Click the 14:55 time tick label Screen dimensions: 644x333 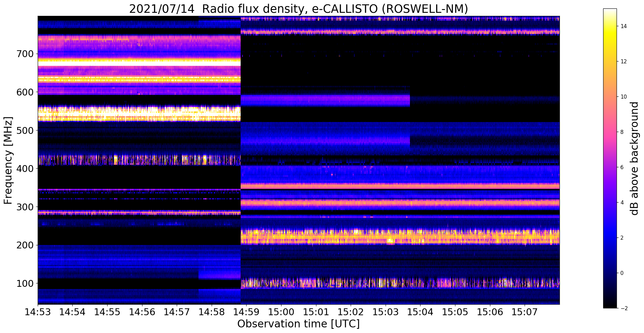coord(107,312)
